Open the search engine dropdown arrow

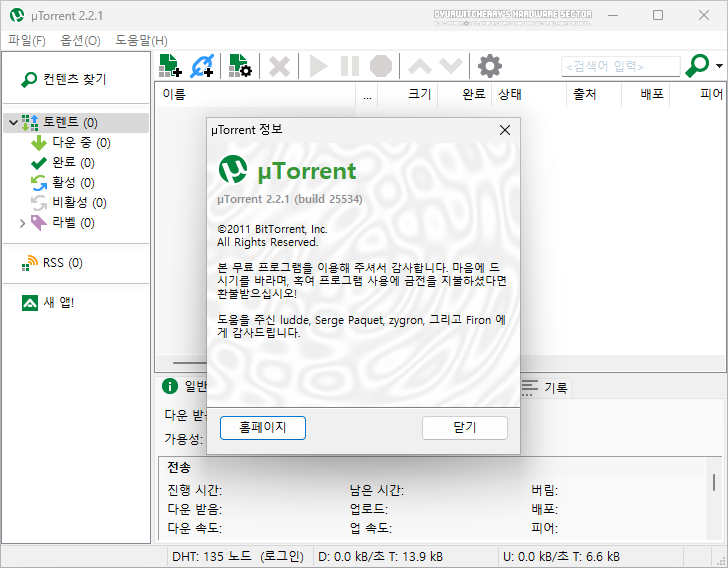pyautogui.click(x=719, y=65)
